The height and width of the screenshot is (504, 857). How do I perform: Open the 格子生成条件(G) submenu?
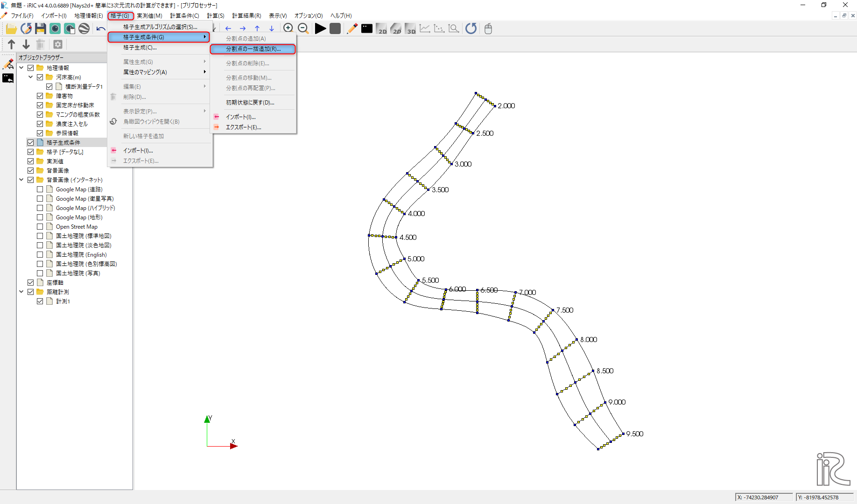click(x=159, y=37)
